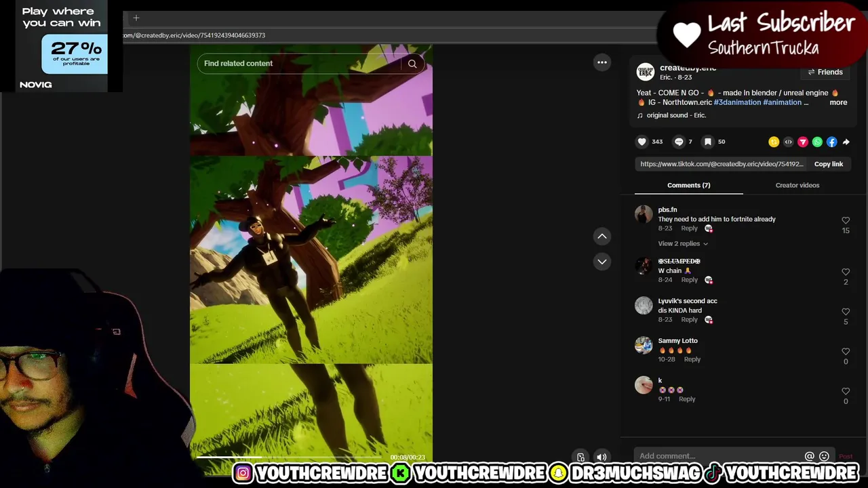Click the search magnifier in Find related content

[412, 64]
